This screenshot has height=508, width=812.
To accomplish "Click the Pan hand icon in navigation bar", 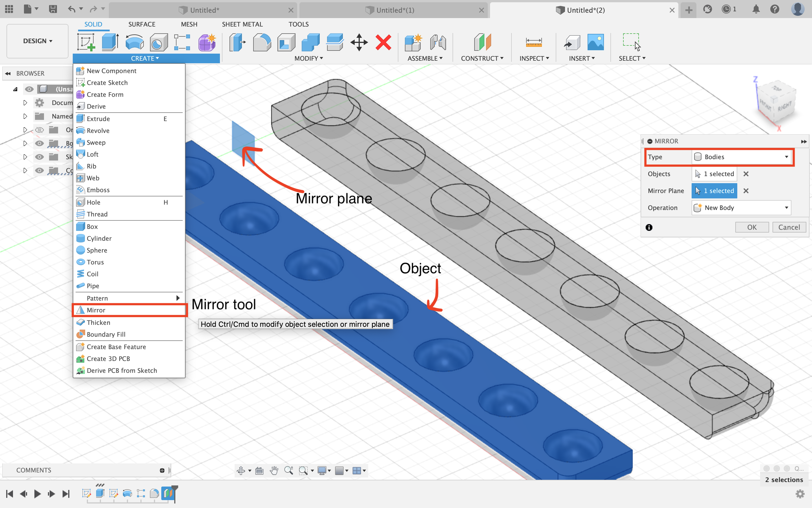I will pos(274,470).
